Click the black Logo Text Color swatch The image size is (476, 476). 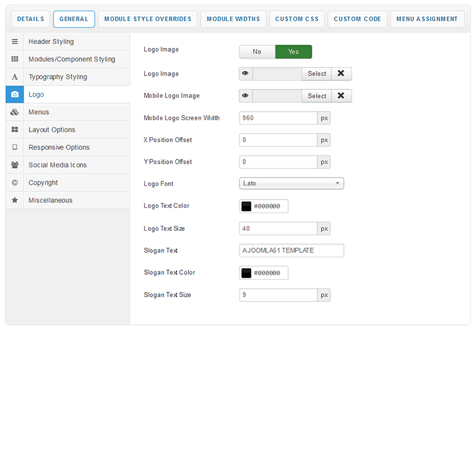point(246,206)
